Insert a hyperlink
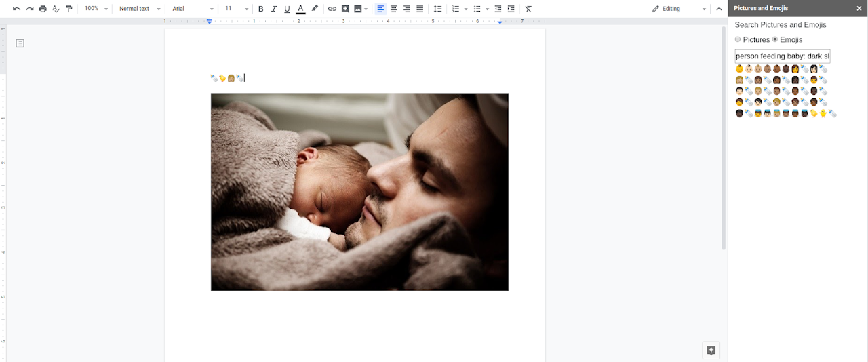The image size is (868, 362). (x=332, y=9)
